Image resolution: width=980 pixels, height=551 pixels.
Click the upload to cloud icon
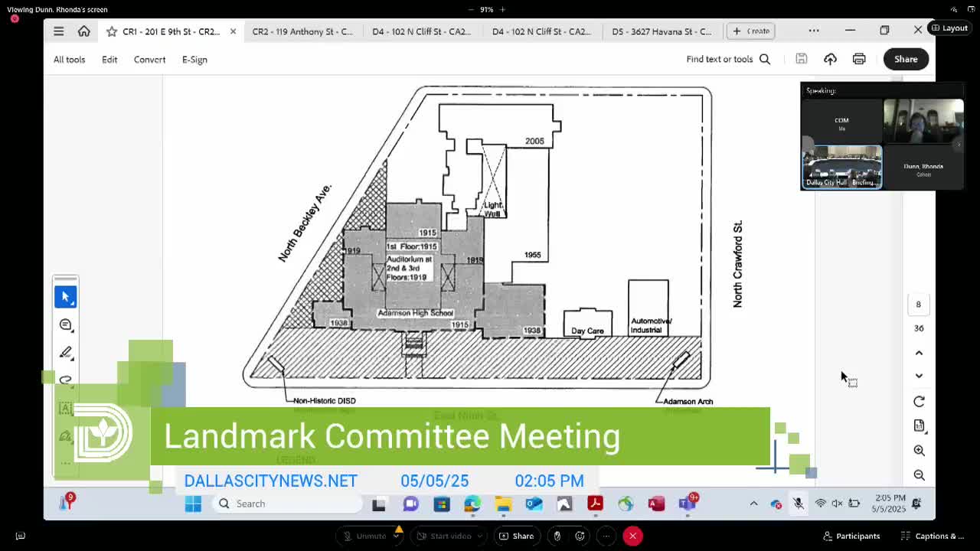830,59
